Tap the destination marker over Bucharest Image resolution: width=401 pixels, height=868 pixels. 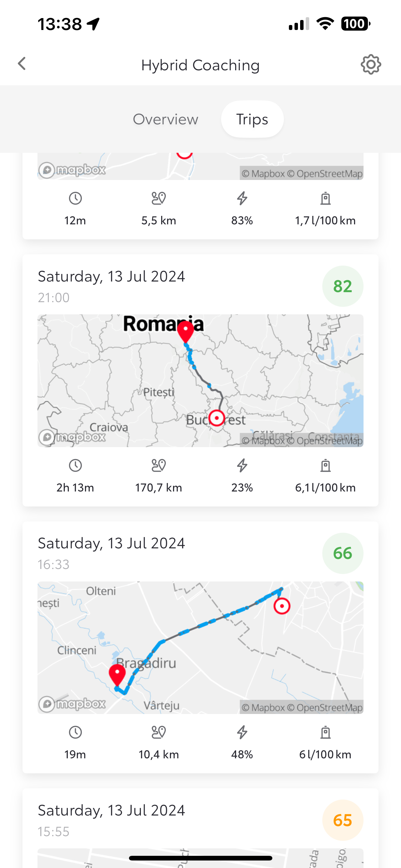click(216, 418)
